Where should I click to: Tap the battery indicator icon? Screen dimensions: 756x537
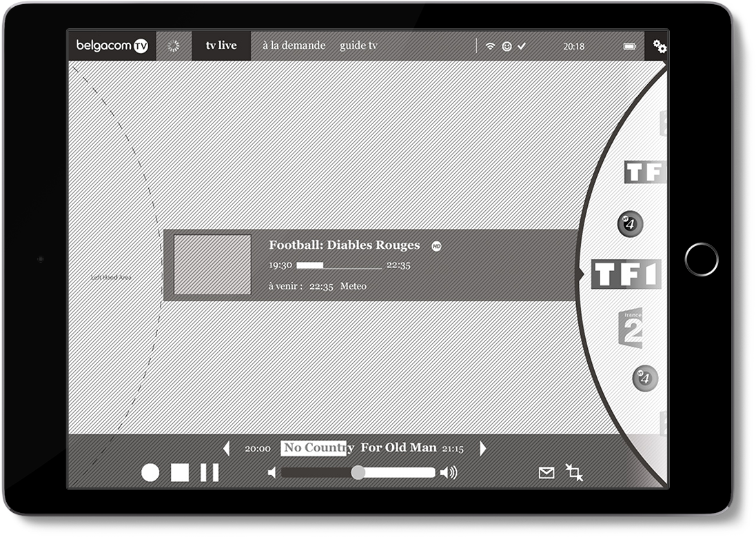(630, 46)
